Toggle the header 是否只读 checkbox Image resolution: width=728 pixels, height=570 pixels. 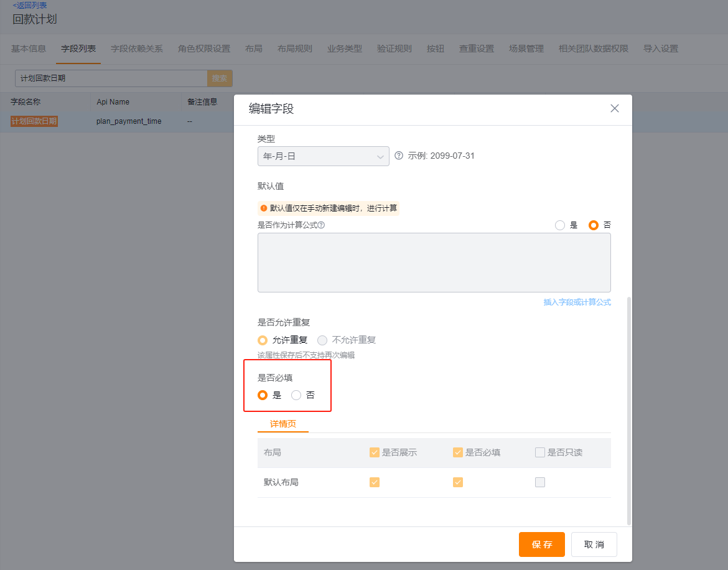click(540, 452)
